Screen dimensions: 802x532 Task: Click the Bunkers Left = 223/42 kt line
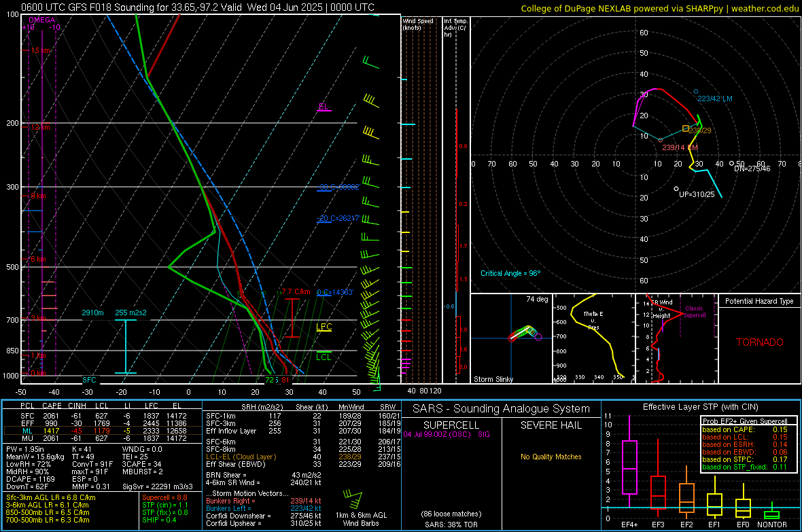[264, 508]
